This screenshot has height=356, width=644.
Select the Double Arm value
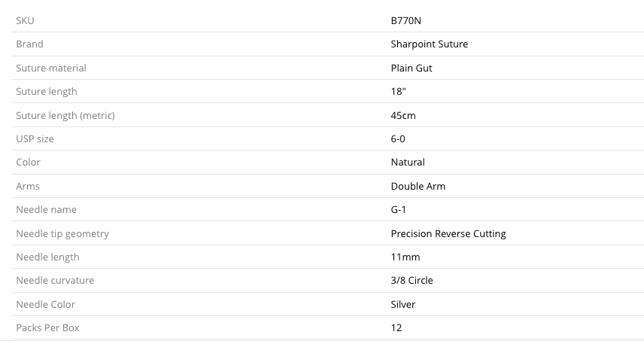coord(418,186)
